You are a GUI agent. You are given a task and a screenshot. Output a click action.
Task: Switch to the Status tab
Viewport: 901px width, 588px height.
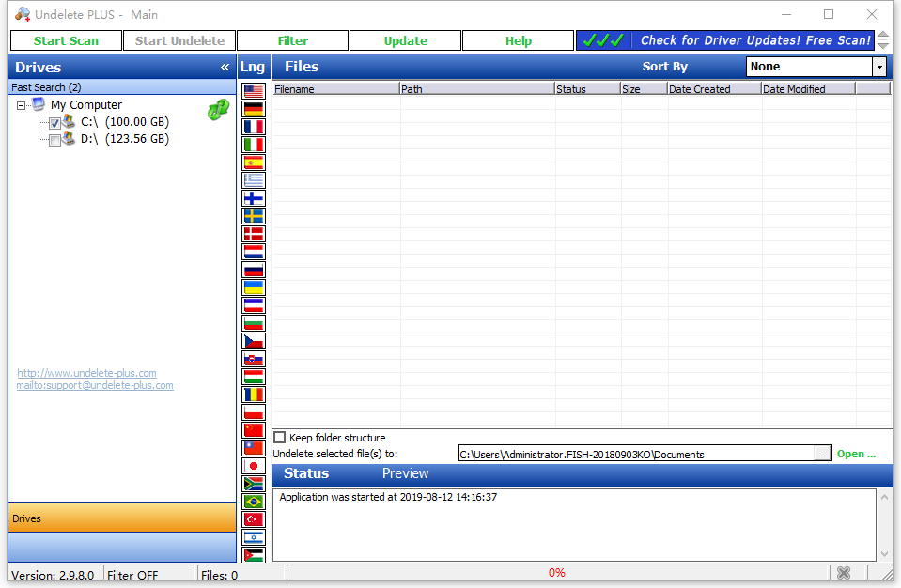tap(306, 473)
